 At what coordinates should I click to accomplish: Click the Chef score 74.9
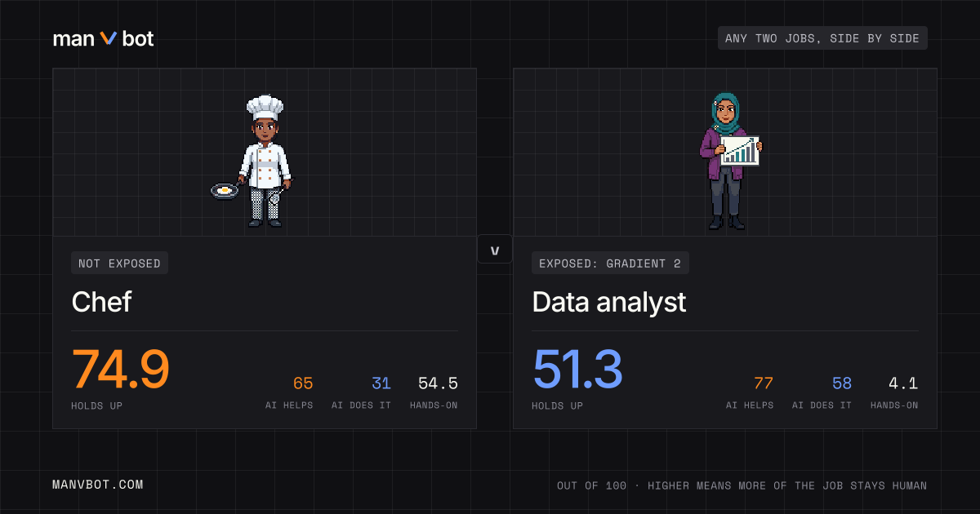121,370
